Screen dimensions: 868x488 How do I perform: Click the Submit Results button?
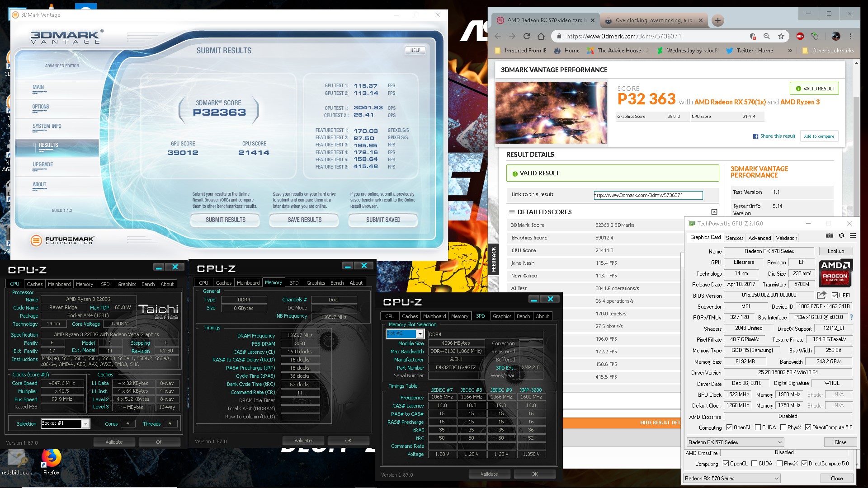point(226,220)
